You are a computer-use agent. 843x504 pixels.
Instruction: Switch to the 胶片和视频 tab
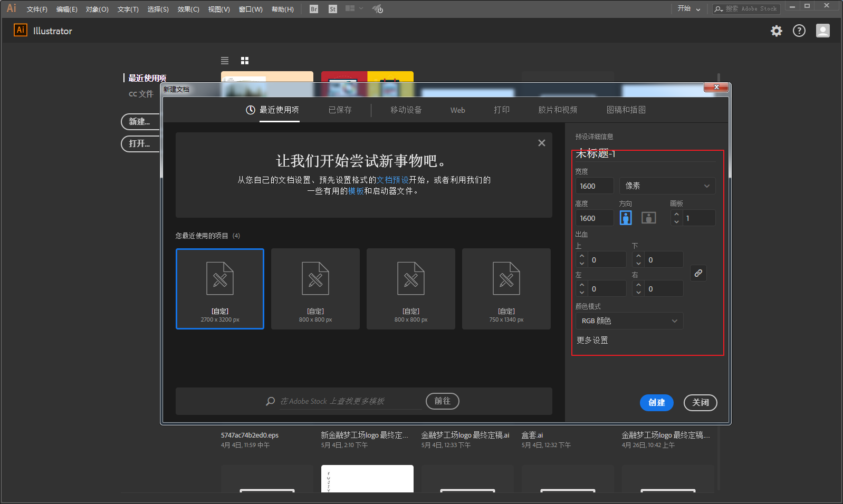click(x=558, y=110)
